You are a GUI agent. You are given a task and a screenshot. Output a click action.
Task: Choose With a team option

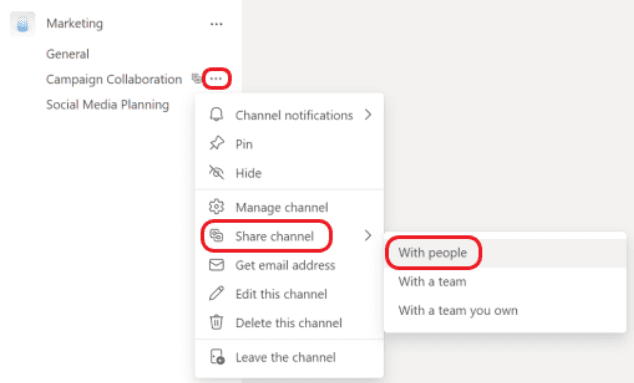click(432, 281)
